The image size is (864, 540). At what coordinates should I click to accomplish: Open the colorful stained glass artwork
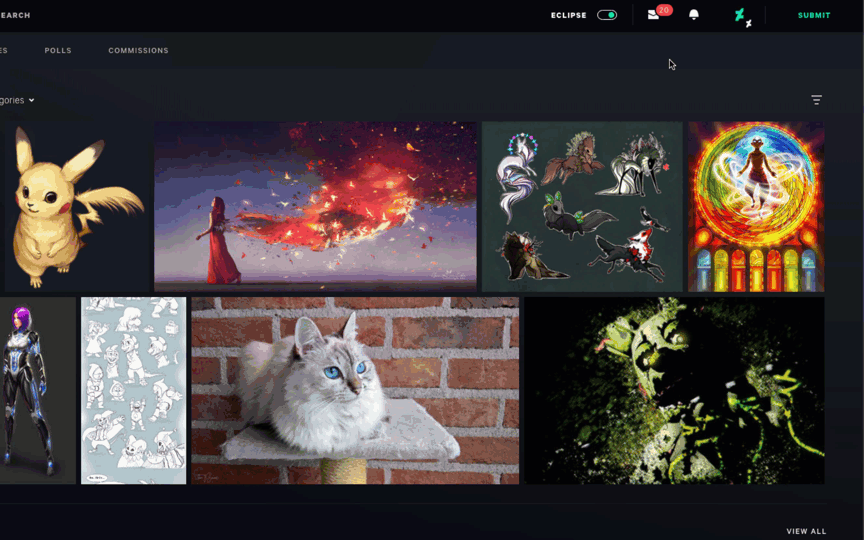tap(756, 207)
